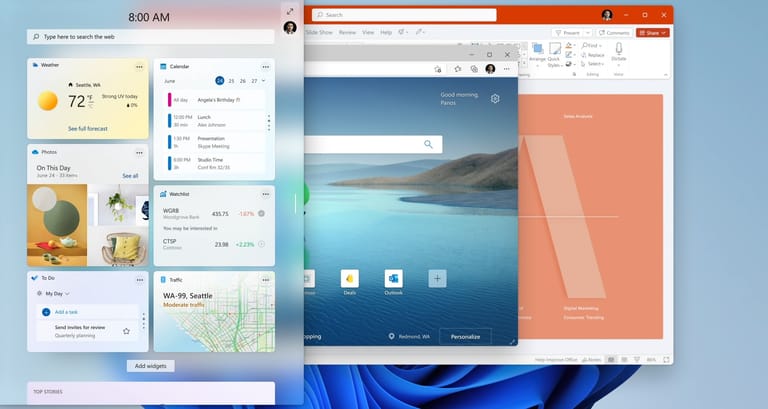Image resolution: width=768 pixels, height=409 pixels.
Task: Open Select dropdown in Editing group
Action: click(x=592, y=64)
